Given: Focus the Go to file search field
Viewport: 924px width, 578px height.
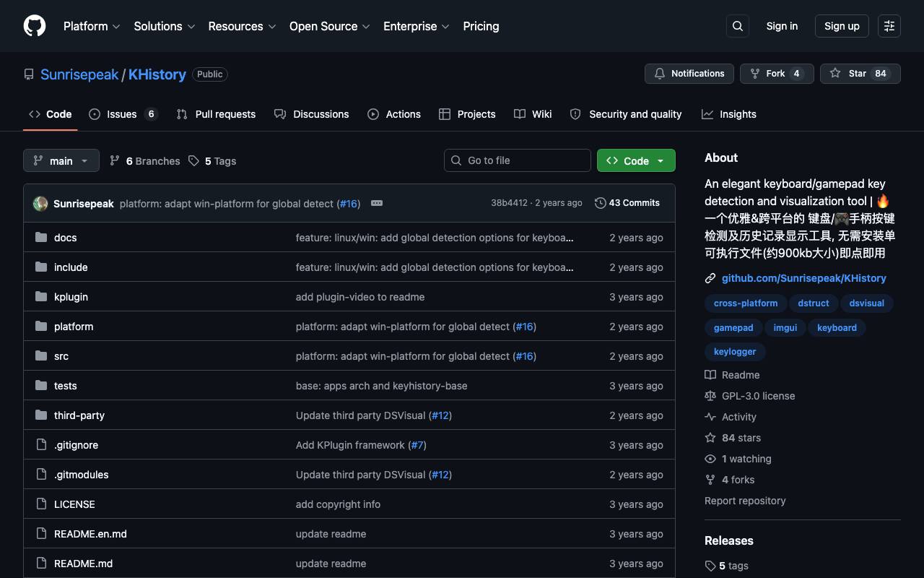Looking at the screenshot, I should 518,160.
